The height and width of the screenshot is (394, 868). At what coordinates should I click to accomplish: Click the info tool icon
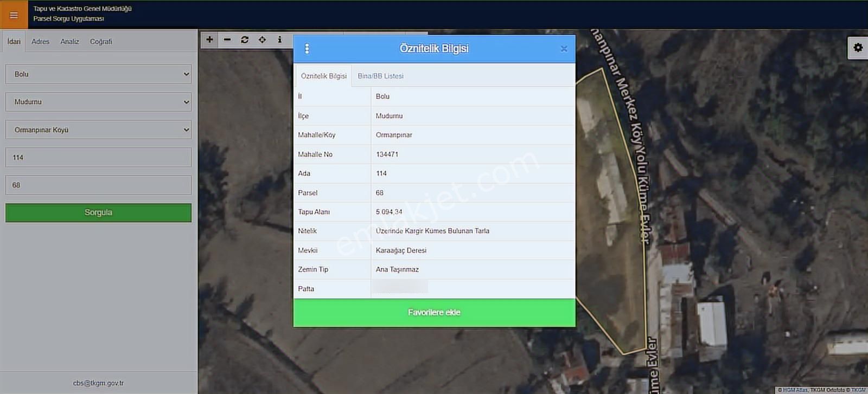[x=279, y=40]
